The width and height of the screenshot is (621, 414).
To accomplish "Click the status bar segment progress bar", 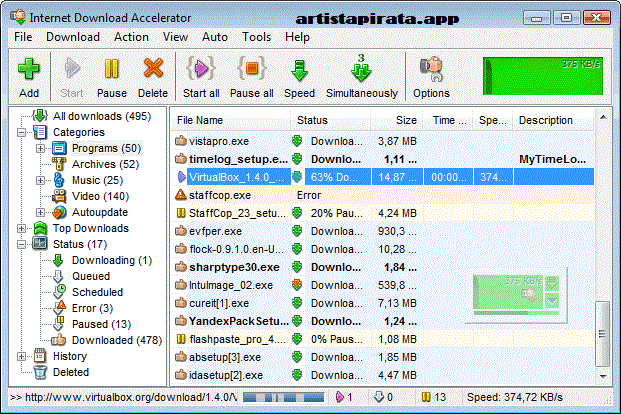I will (x=284, y=397).
